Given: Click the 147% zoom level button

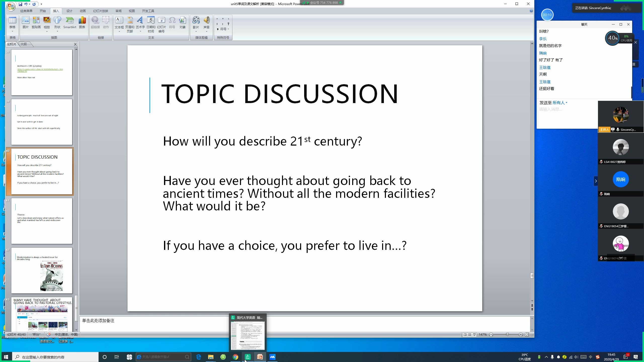Looking at the screenshot, I should (482, 335).
